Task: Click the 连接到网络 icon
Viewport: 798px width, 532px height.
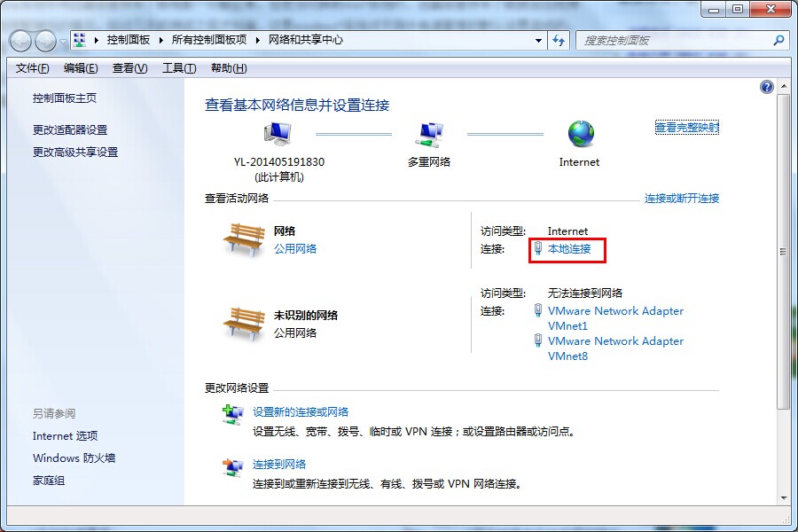Action: [233, 467]
